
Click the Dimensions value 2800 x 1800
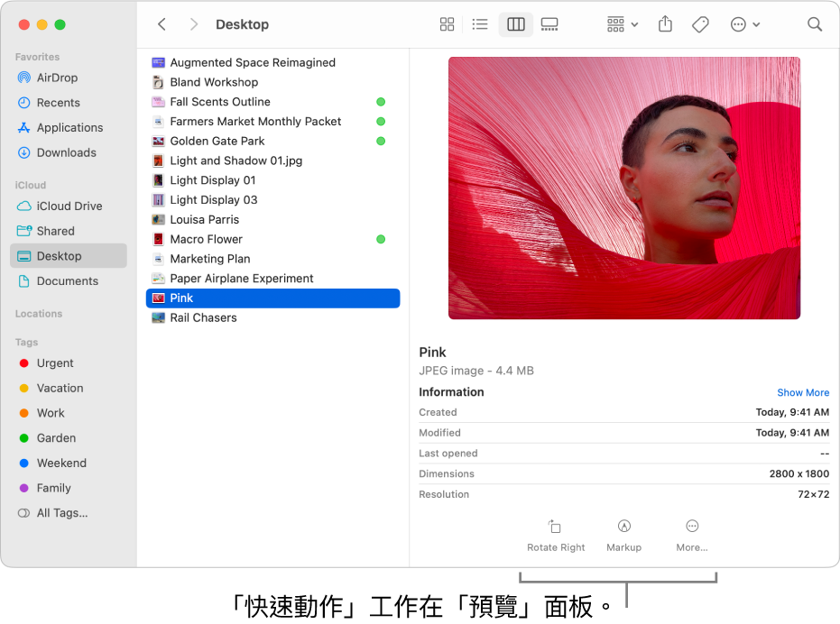[x=798, y=474]
